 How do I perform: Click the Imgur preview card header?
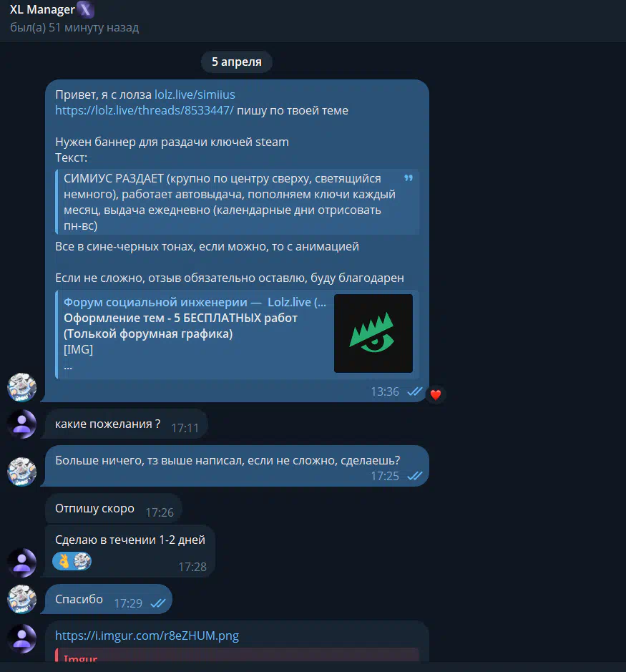click(81, 657)
